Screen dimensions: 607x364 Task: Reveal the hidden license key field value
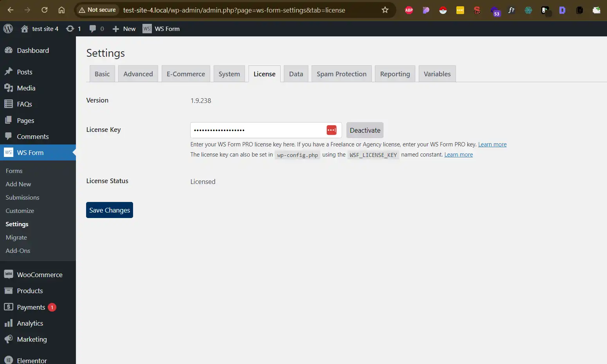[x=331, y=130]
